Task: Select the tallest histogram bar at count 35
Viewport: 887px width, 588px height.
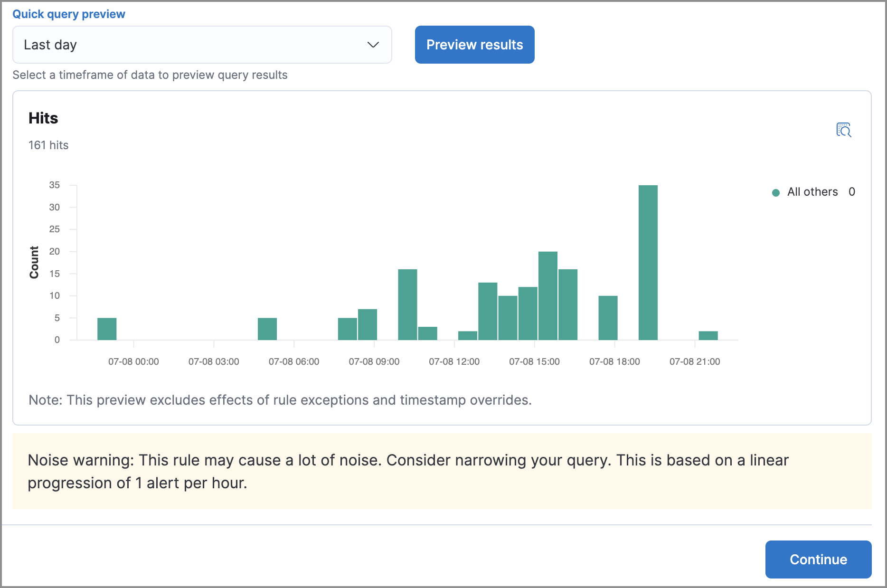Action: click(648, 262)
